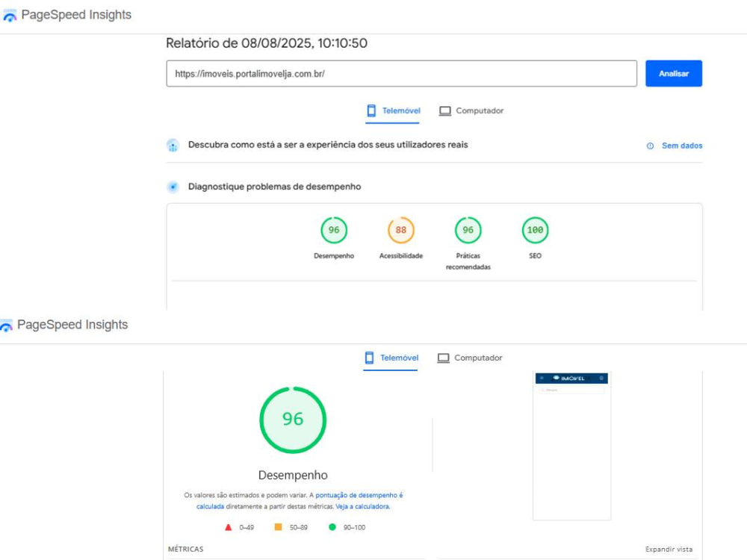The width and height of the screenshot is (747, 560).
Task: Click the green circle 90–100 legend marker
Action: 332,526
